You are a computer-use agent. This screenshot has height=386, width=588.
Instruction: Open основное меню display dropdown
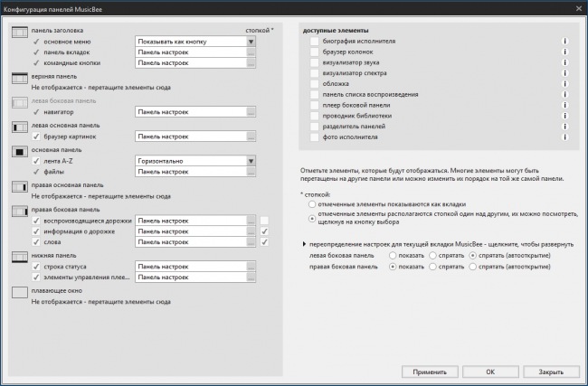tap(251, 42)
